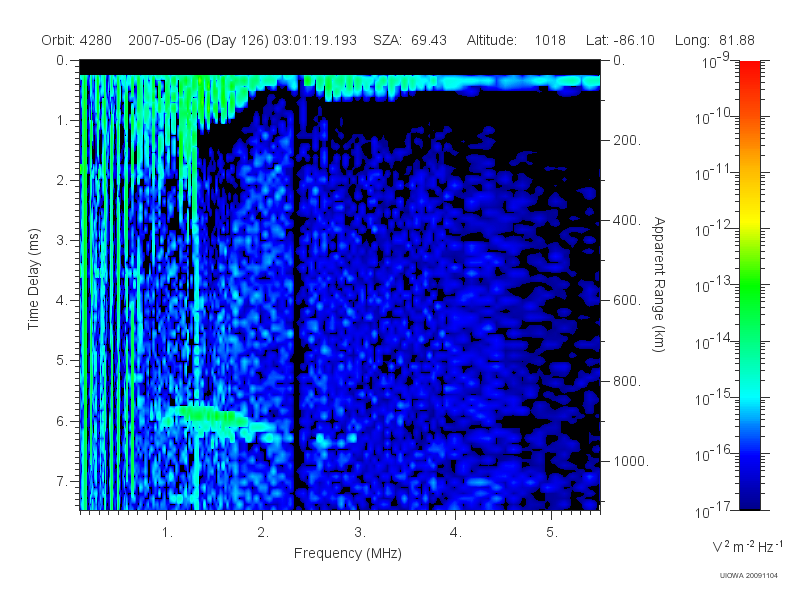This screenshot has width=800, height=600.
Task: Click the 'UIOWA 20091104' credit text
Action: 748,576
